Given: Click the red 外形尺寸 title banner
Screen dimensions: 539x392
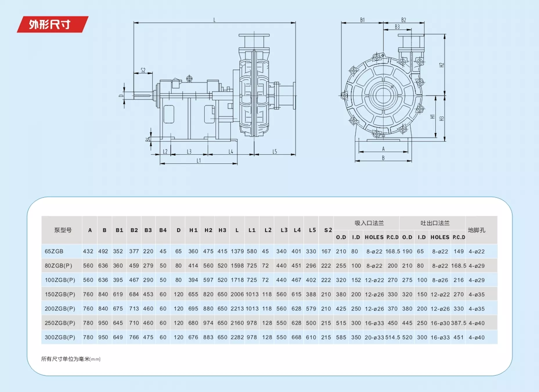Looking at the screenshot, I should point(53,24).
